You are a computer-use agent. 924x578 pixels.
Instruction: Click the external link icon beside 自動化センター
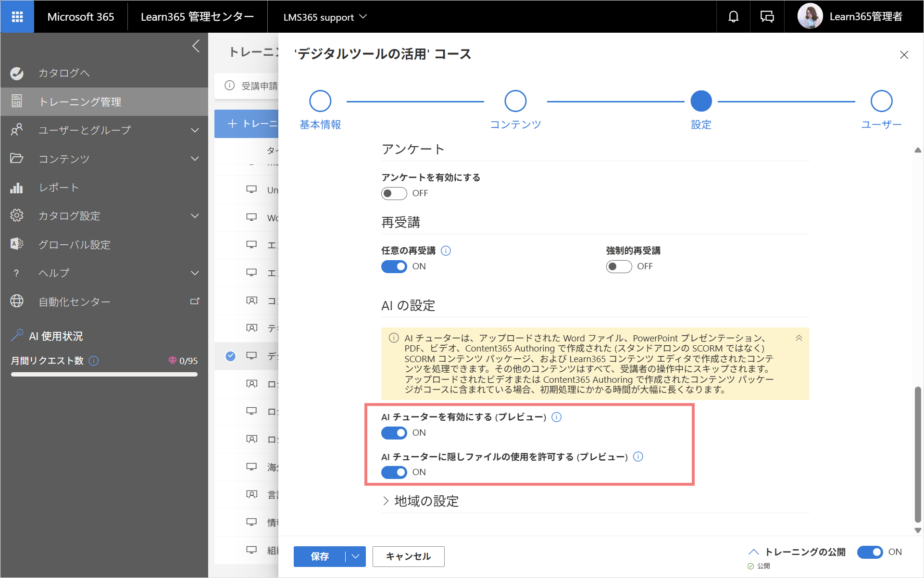coord(195,301)
